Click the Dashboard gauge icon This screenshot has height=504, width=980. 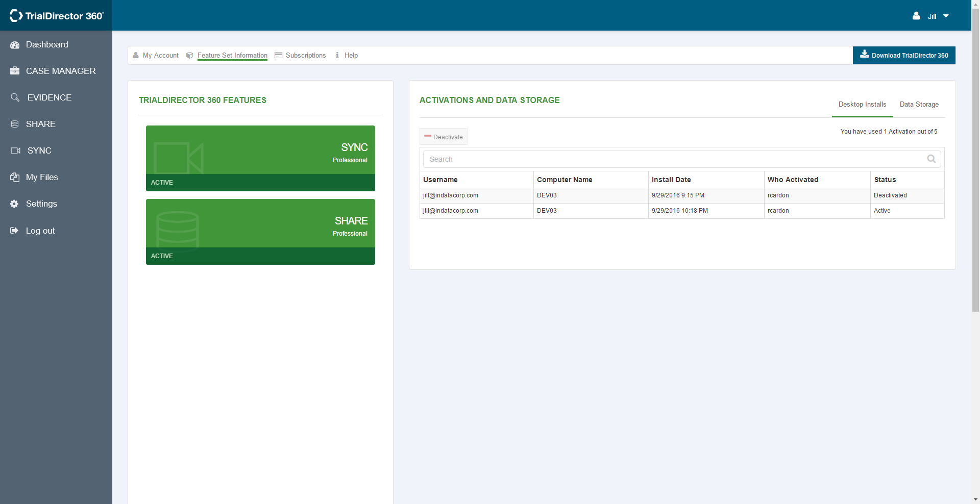(x=15, y=45)
